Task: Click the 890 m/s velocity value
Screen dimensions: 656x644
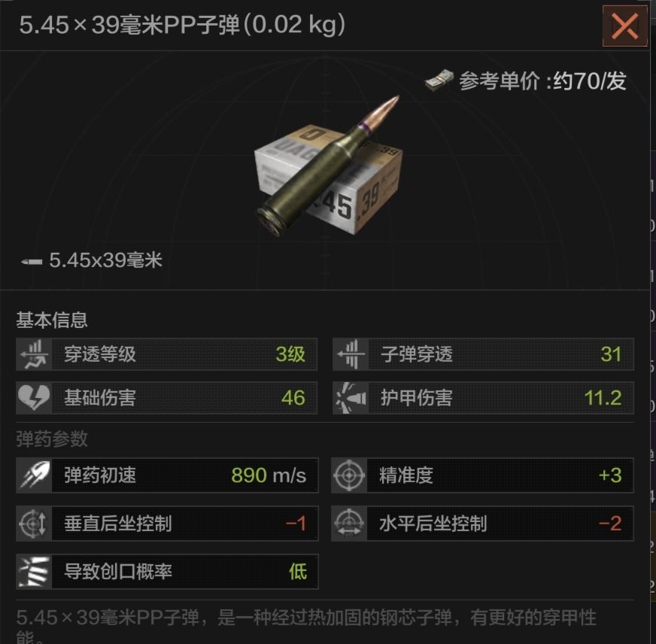Action: click(x=269, y=475)
